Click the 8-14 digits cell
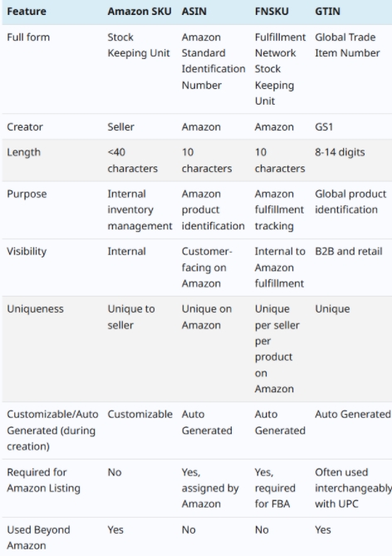The height and width of the screenshot is (556, 392). (340, 152)
